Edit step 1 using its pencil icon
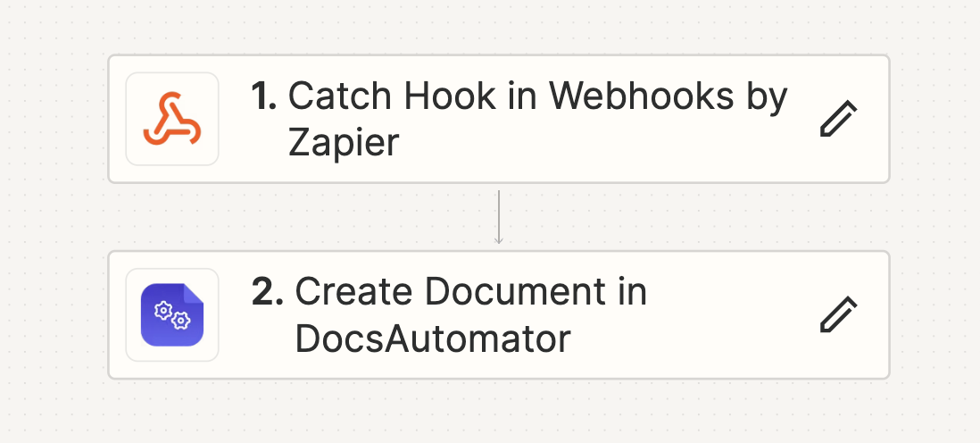980x443 pixels. tap(838, 118)
